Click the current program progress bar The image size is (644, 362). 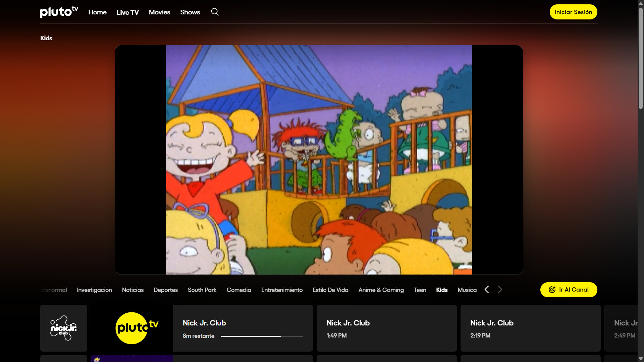point(262,336)
